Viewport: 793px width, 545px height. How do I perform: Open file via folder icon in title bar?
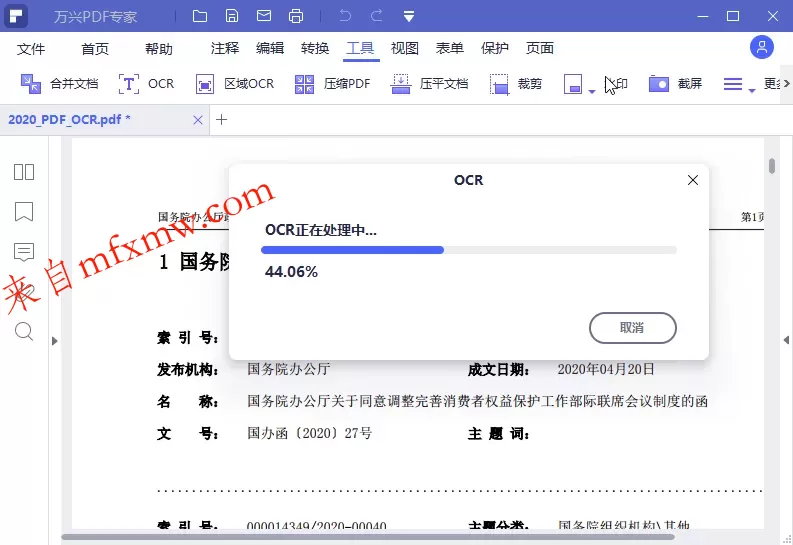pyautogui.click(x=200, y=16)
